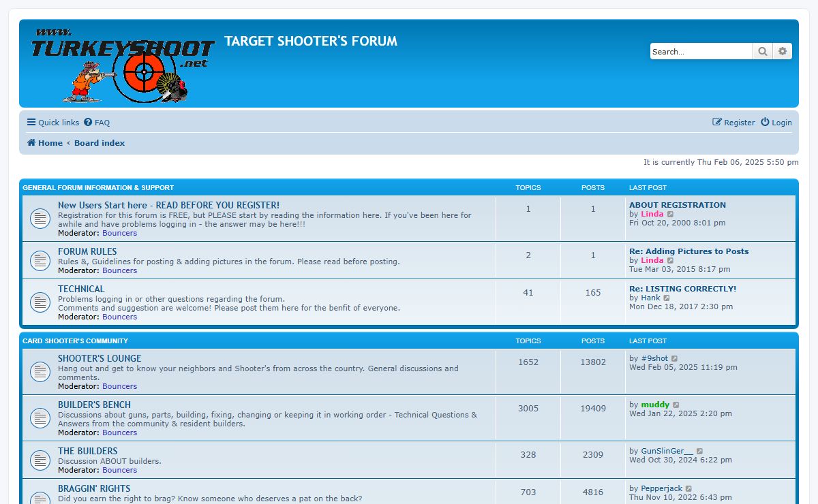Open Bouncers moderator link under FORUM RULES
This screenshot has height=504, width=818.
coord(120,270)
